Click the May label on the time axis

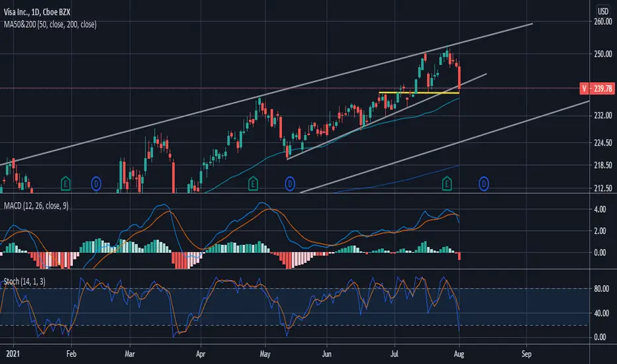tap(265, 354)
